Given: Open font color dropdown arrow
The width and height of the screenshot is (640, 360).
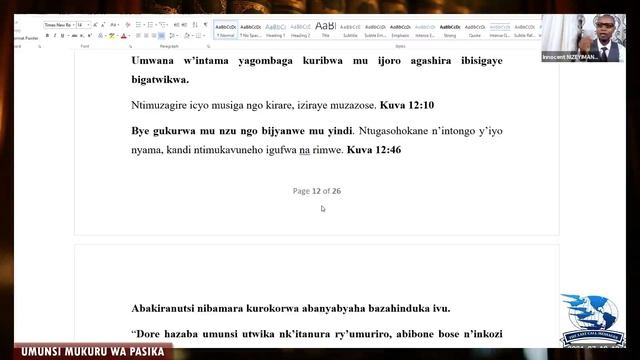Looking at the screenshot, I should pyautogui.click(x=129, y=36).
